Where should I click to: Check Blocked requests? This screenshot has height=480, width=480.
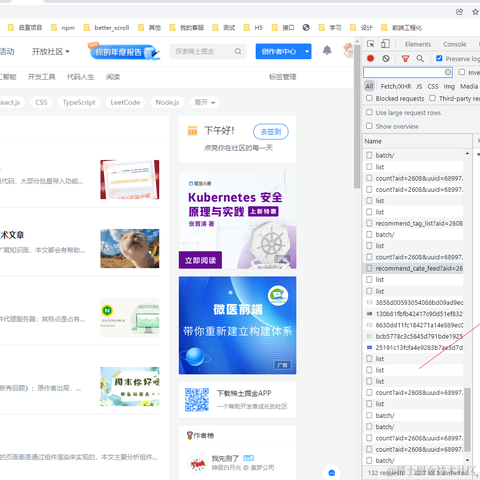(x=369, y=98)
